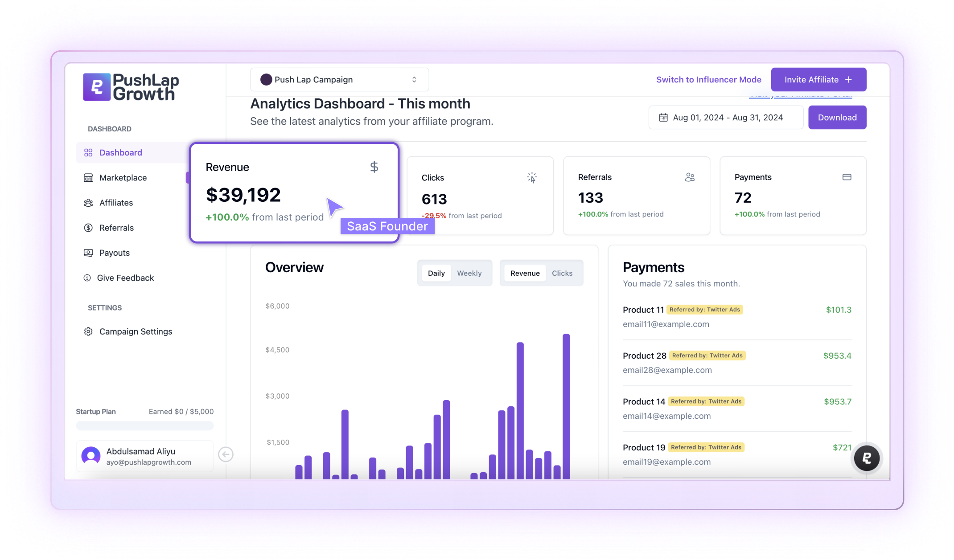Click email19@example.com in Payments list
954x560 pixels.
[x=666, y=462]
